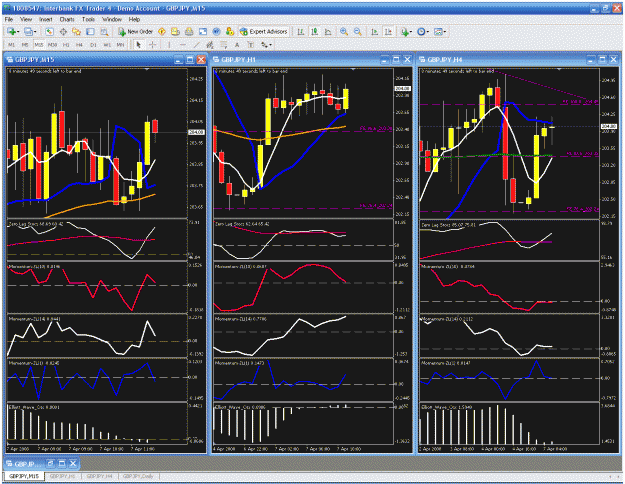The image size is (625, 484).
Task: Toggle chart shift from right border
Action: pyautogui.click(x=388, y=31)
